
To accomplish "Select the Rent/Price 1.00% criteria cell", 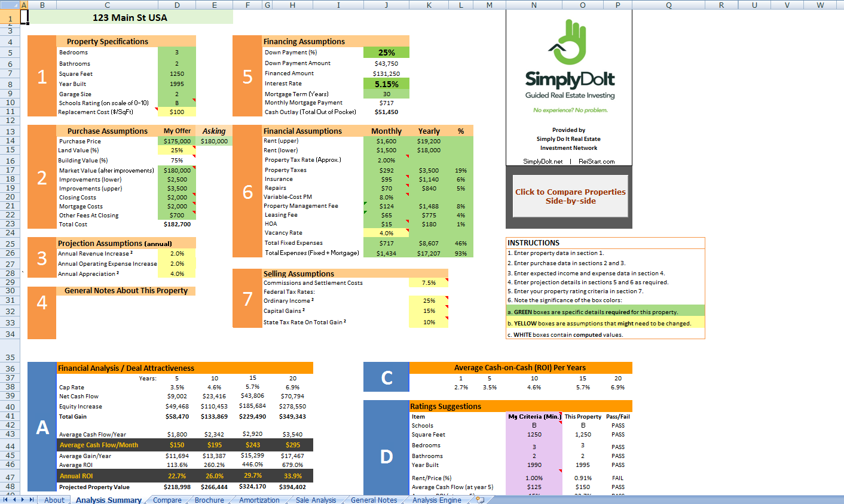I will 534,478.
